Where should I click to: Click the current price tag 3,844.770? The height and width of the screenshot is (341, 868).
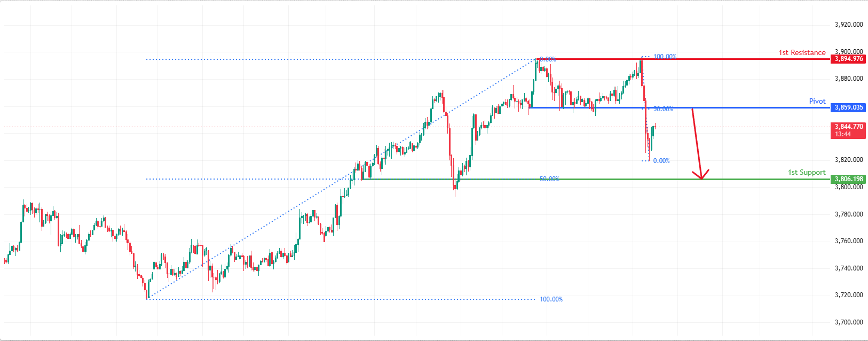(848, 127)
